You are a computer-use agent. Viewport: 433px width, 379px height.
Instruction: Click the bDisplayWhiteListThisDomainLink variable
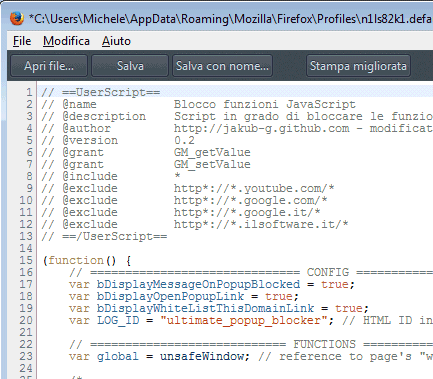205,308
